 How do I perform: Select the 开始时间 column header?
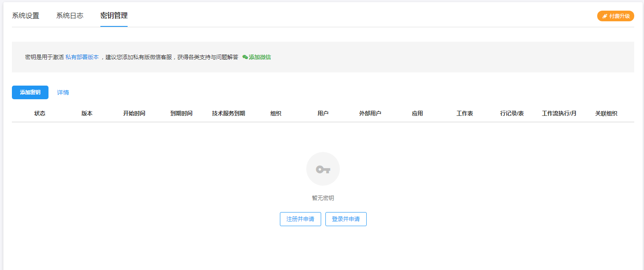coord(134,114)
